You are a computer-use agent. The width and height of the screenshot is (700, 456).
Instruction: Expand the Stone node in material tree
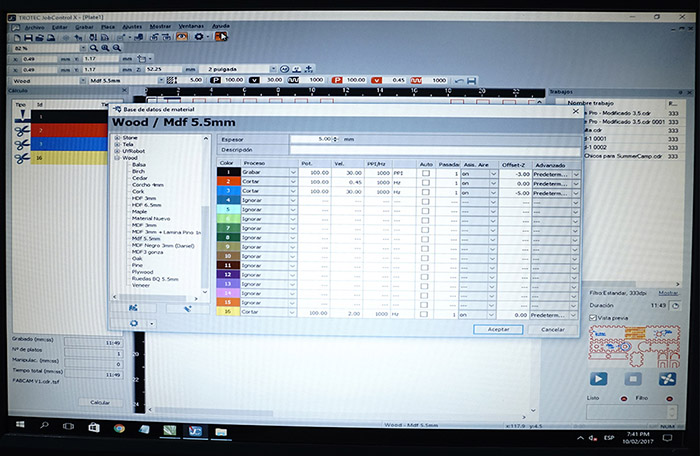click(x=117, y=138)
